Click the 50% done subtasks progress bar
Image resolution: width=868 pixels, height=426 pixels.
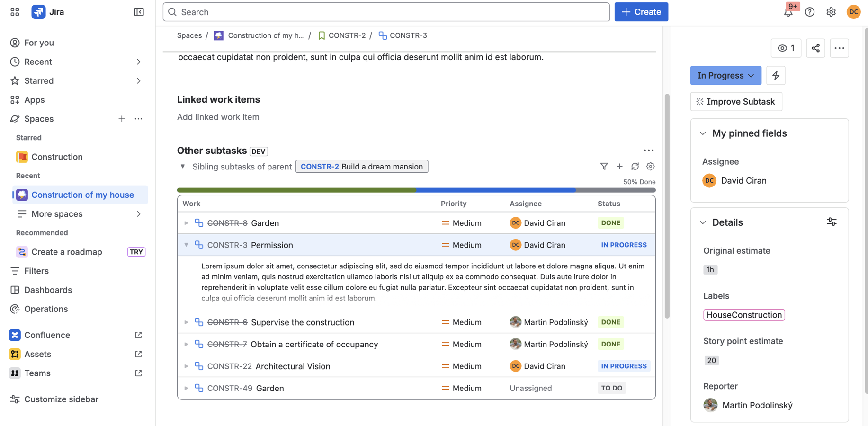click(x=416, y=190)
